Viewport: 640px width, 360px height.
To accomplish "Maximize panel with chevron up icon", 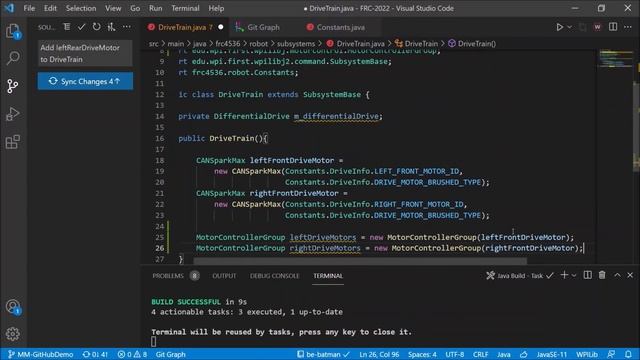I will tap(617, 276).
